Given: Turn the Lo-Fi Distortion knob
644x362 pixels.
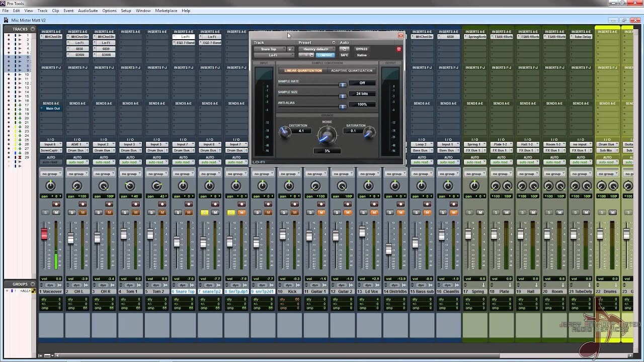Looking at the screenshot, I should coord(285,132).
